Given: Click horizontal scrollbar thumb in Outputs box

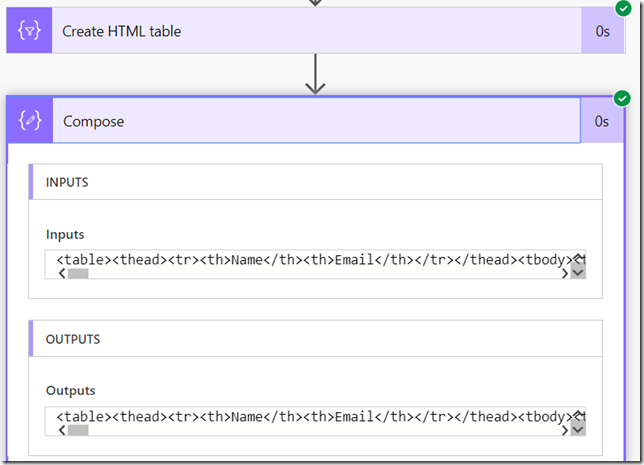Looking at the screenshot, I should click(x=78, y=430).
